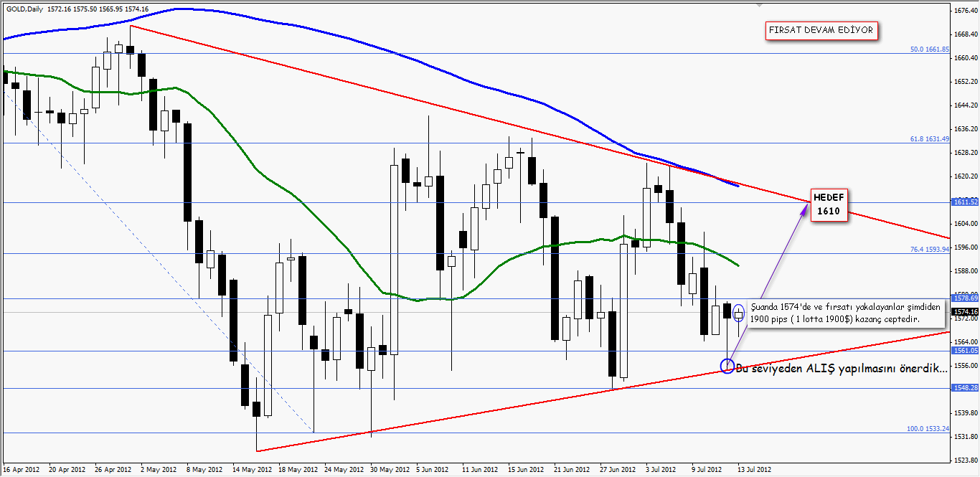The image size is (980, 477).
Task: Select the Fibonacci 61.8 1631.49 label
Action: 929,139
